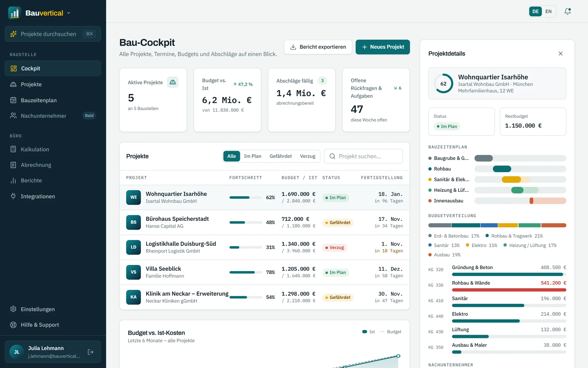This screenshot has height=368, width=588.
Task: Switch language to DE
Action: click(535, 11)
